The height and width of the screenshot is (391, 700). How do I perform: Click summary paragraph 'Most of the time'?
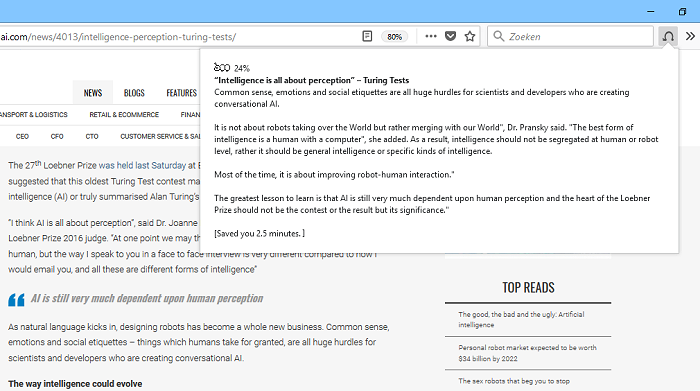pyautogui.click(x=334, y=175)
